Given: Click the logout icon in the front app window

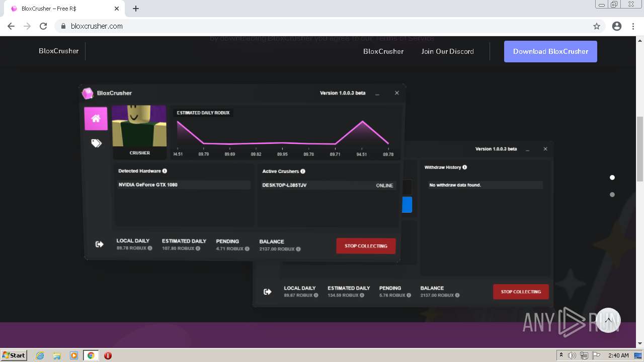Looking at the screenshot, I should (100, 244).
